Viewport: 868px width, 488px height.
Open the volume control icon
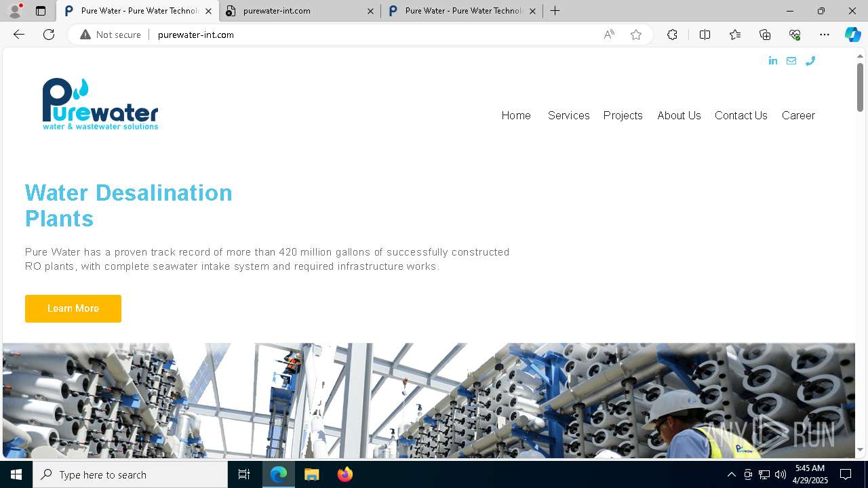tap(781, 474)
